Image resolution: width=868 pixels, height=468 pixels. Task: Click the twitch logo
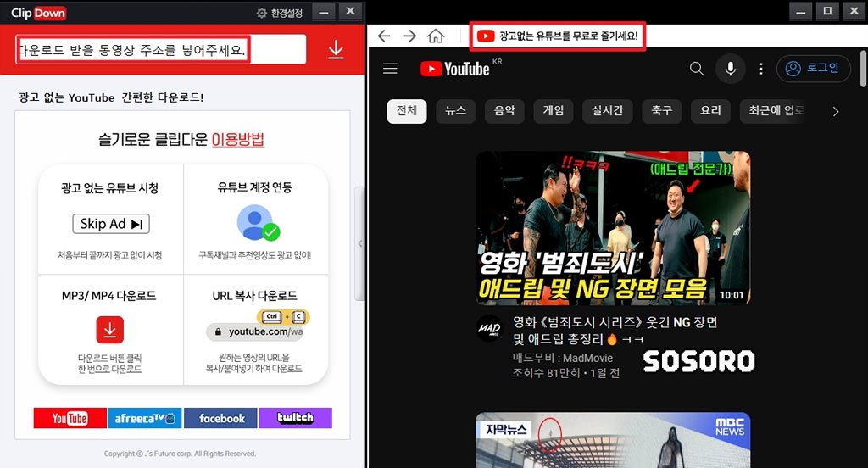coord(296,418)
